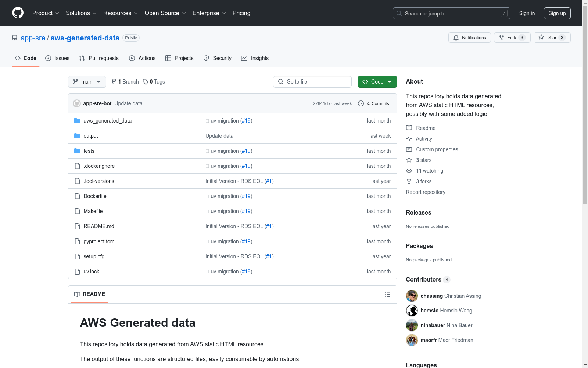Click the Search or jump to field
Screen dimensions: 588x368
point(452,13)
